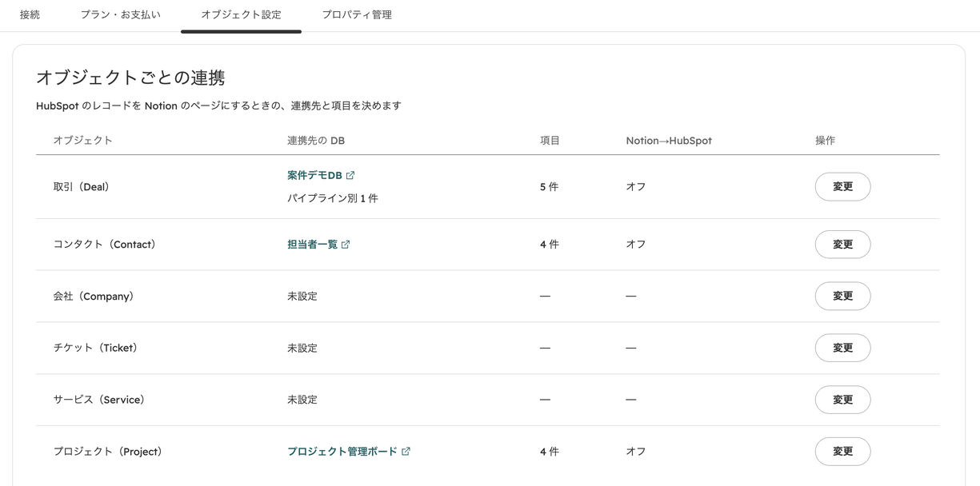Open the プロジェクト管理ボード link
Screen dimensions: 980x486
[x=342, y=452]
